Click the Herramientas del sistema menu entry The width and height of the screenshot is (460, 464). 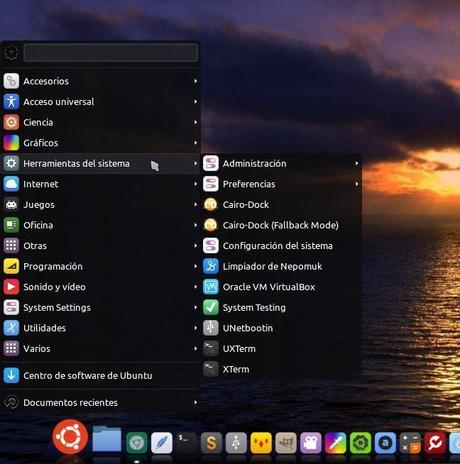pos(100,163)
